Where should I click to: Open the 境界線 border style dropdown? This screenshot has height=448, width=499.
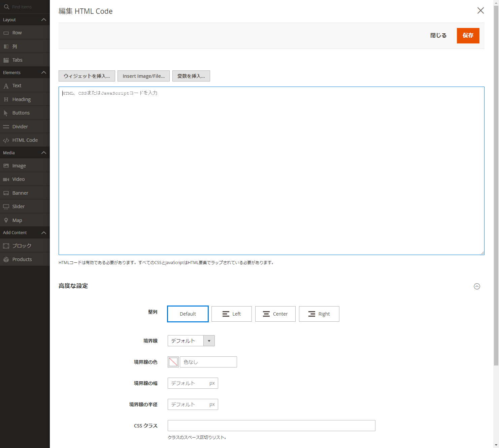[x=191, y=341]
